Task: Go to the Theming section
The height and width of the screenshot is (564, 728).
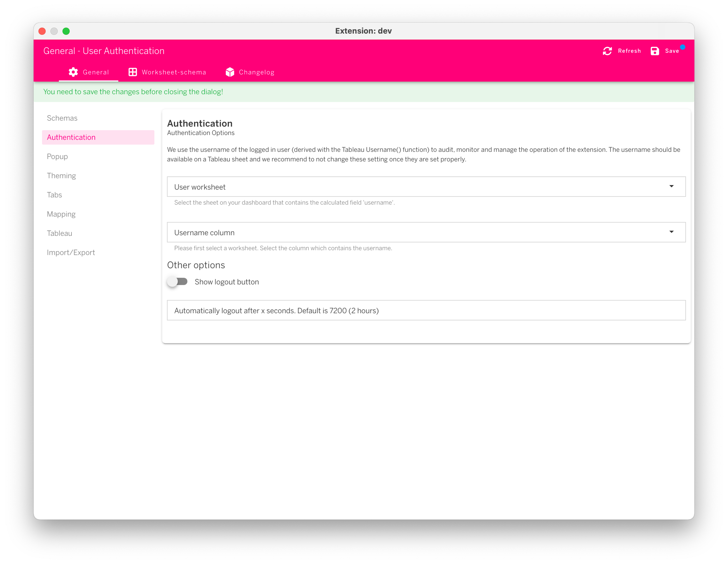Action: point(61,176)
